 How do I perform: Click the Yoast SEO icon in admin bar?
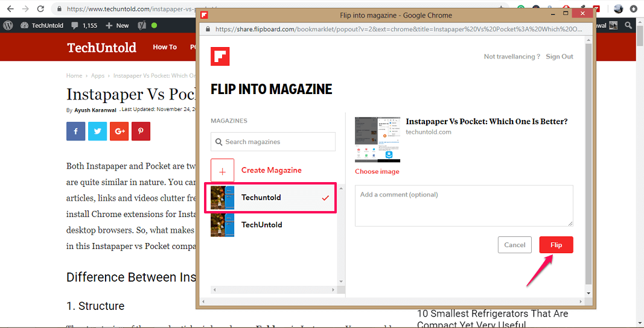coord(142,25)
